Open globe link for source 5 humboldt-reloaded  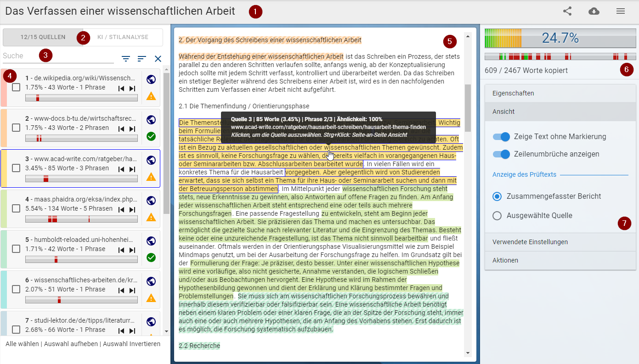[x=151, y=241]
